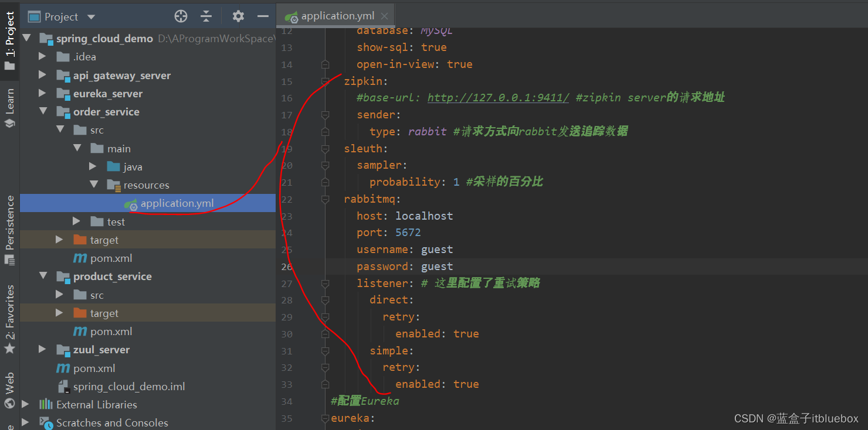Click the password: guest line in editor
This screenshot has width=868, height=430.
pos(405,267)
